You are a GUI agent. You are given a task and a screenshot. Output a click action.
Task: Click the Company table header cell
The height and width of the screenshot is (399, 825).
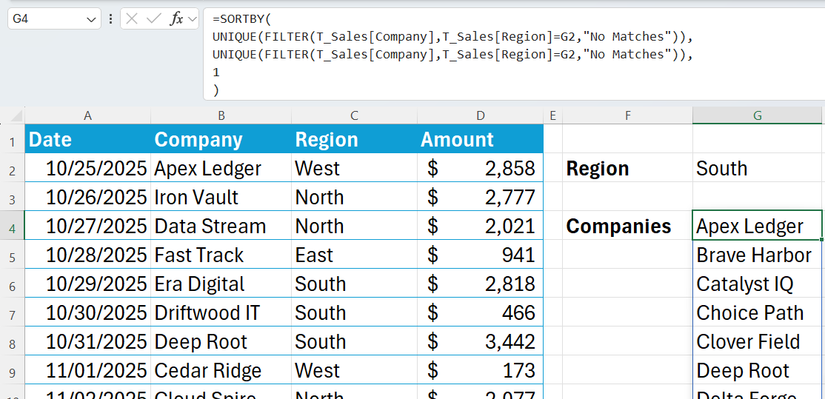coord(221,139)
